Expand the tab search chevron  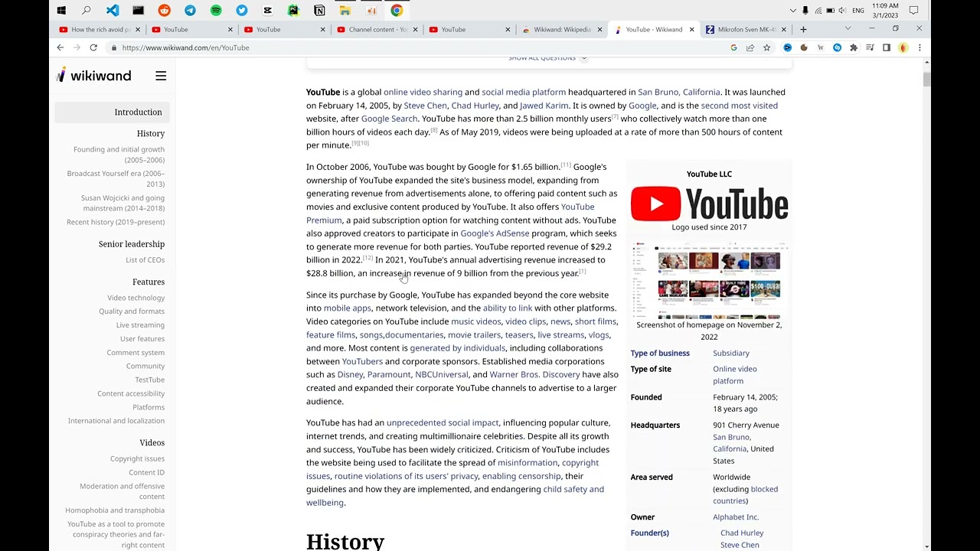[x=848, y=29]
